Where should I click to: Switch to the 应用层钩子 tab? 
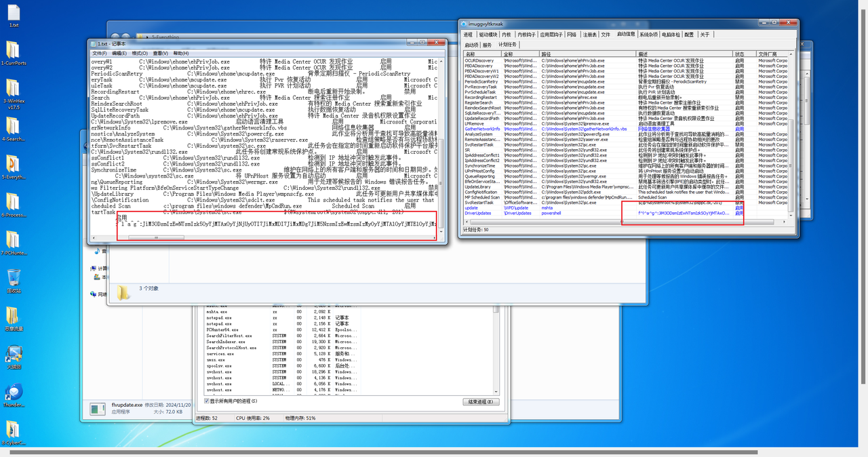pos(551,35)
